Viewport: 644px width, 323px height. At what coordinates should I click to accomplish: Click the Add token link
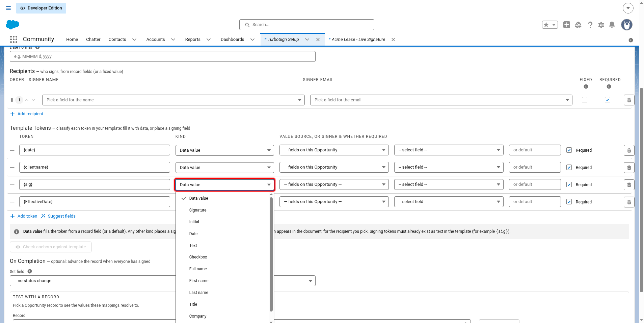click(x=24, y=216)
